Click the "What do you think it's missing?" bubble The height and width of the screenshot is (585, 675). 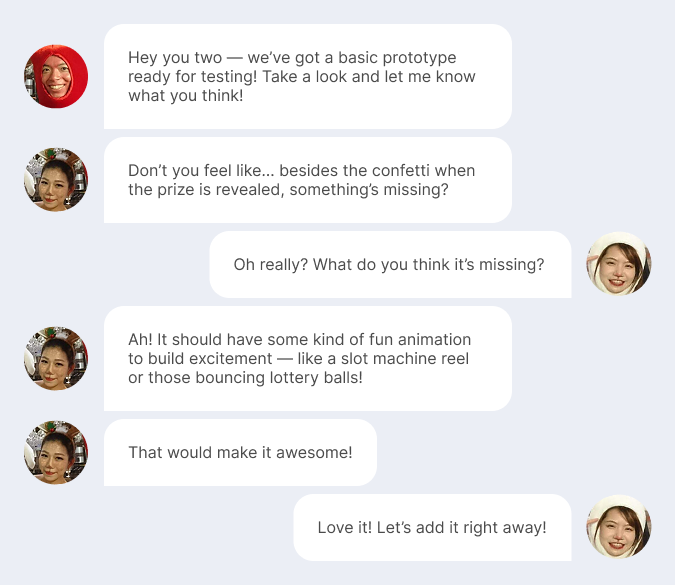(x=389, y=264)
